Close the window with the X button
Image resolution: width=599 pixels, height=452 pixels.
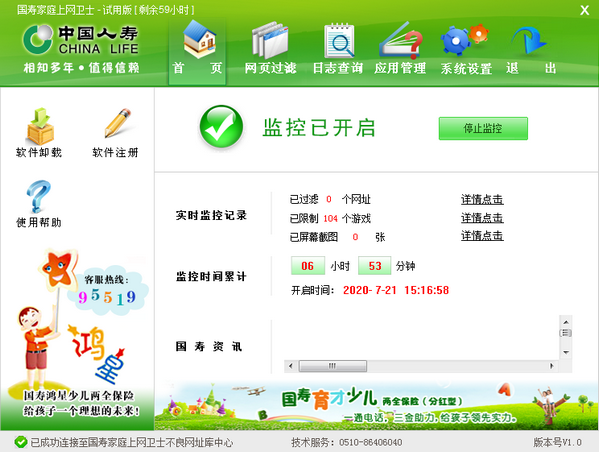point(584,10)
